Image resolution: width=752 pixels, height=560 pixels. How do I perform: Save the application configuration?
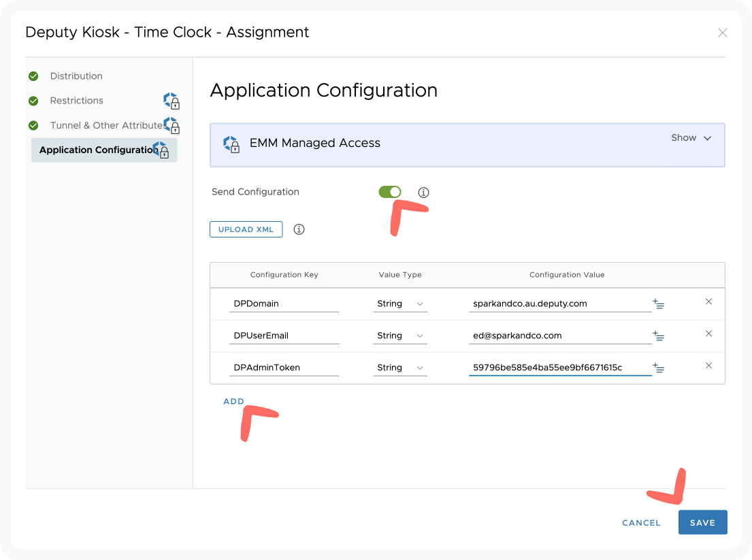pyautogui.click(x=702, y=522)
